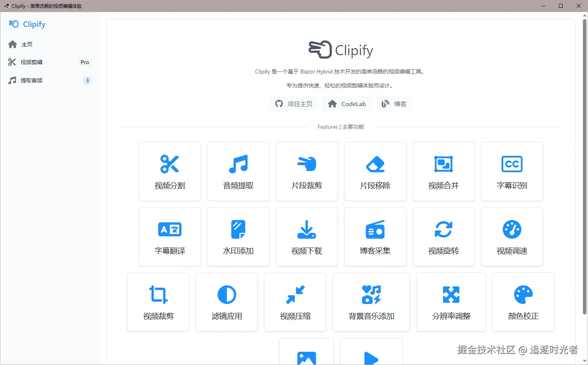Click the text 'Clipify 是一个基于 Blazor Hybrid…' description
588x365 pixels.
click(341, 72)
